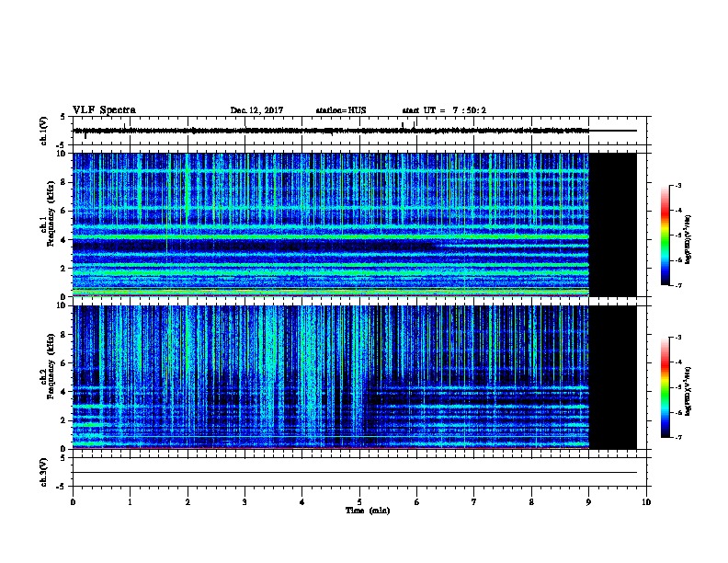Click time axis tick label "7"

(x=474, y=501)
